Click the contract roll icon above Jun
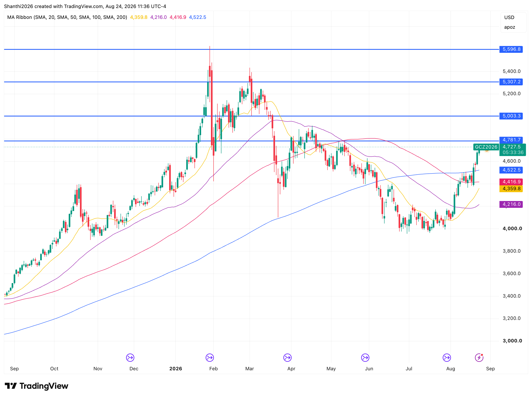532x398 pixels. [x=365, y=358]
